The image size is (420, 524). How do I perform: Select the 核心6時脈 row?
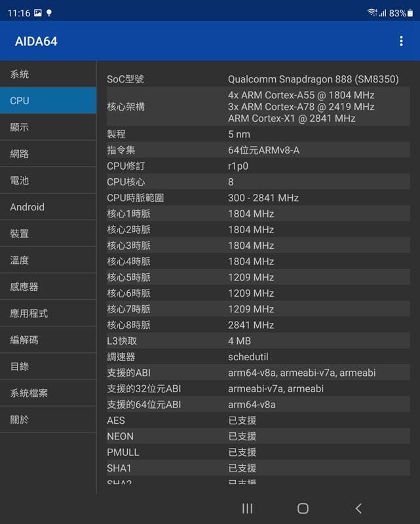point(258,293)
